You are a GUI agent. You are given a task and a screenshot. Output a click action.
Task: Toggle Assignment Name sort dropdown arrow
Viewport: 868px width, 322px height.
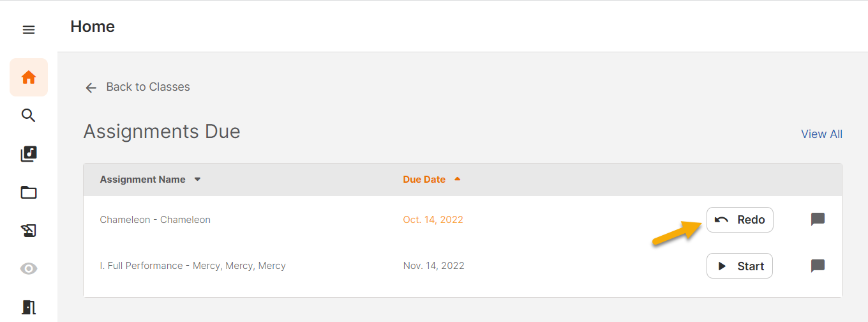click(x=198, y=180)
